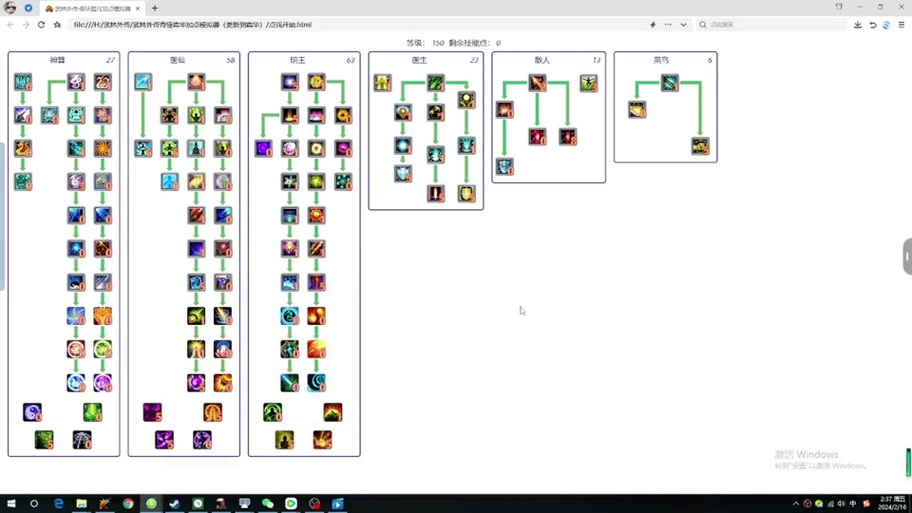Select the teal sword skill atop 菜鸟 tree
This screenshot has height=513, width=912.
(x=669, y=83)
